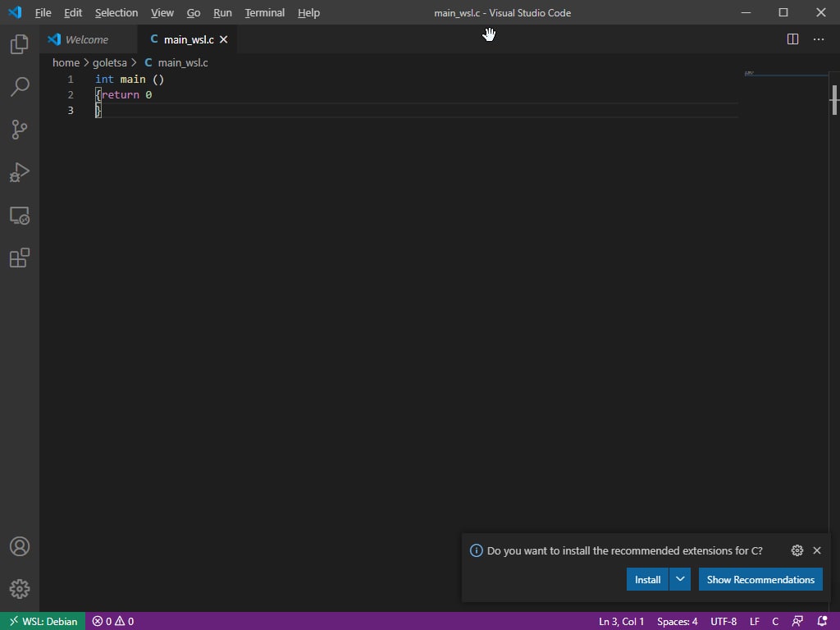Open the Extensions view icon

(20, 258)
